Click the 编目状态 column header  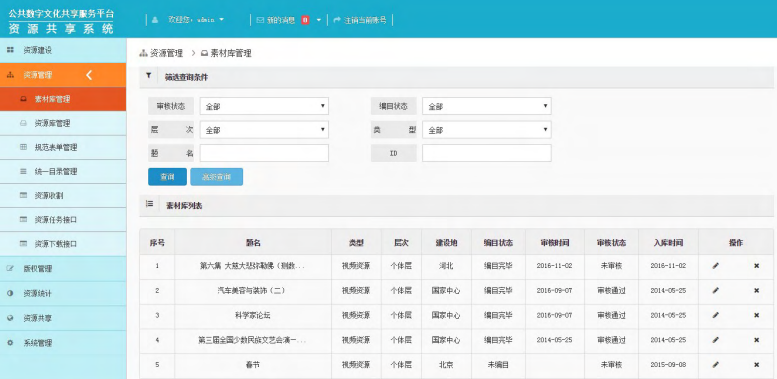pos(499,243)
